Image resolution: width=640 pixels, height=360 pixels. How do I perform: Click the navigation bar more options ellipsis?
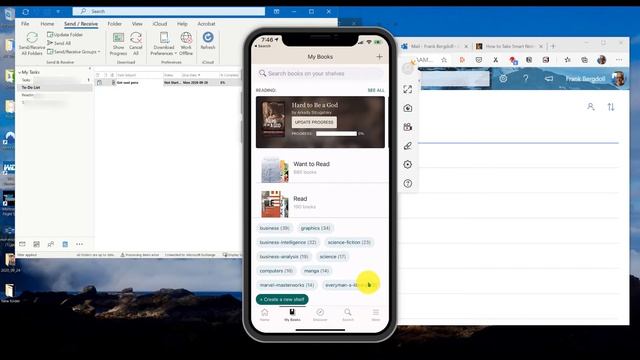pos(79,244)
